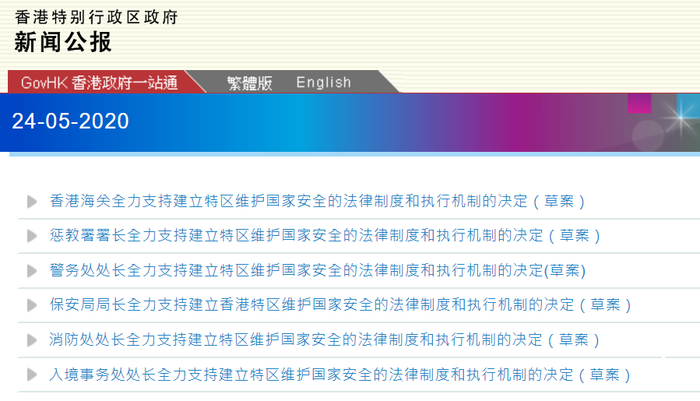Open 惩教署署长全力支持 news article
This screenshot has width=700, height=401.
[325, 236]
